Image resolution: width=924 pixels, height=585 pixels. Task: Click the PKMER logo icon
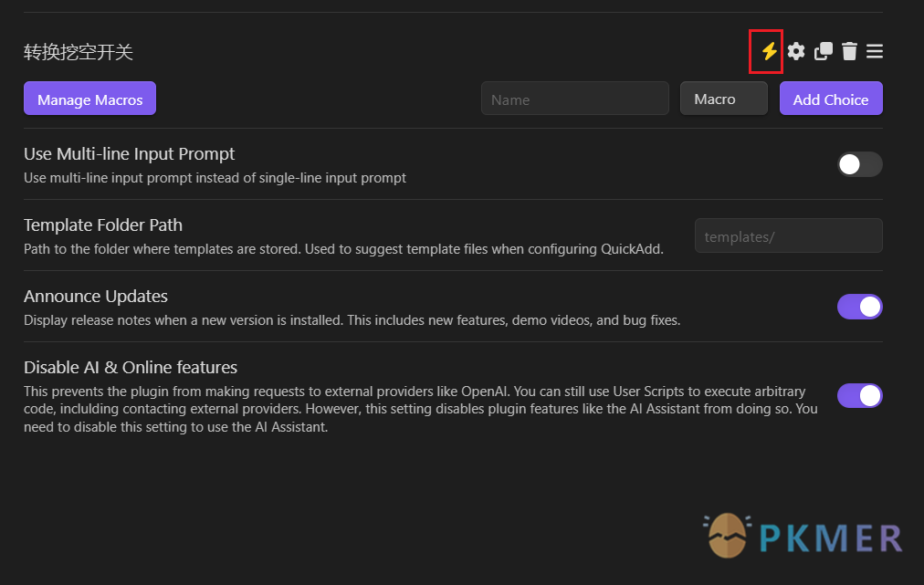pos(728,536)
